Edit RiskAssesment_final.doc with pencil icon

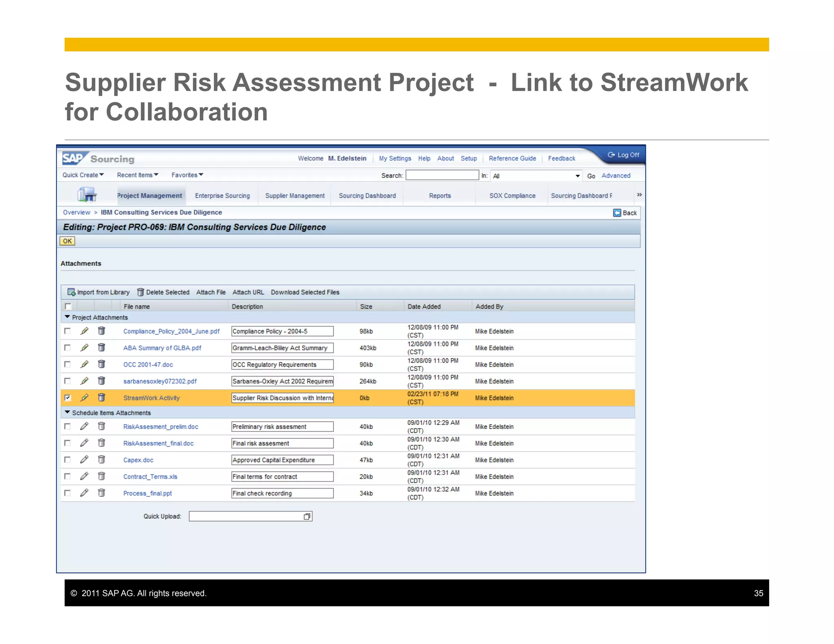pos(84,443)
